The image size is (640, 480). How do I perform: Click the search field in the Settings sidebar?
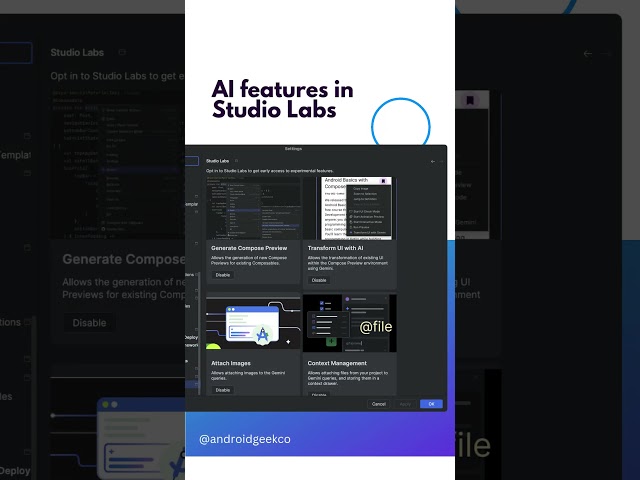[192, 161]
